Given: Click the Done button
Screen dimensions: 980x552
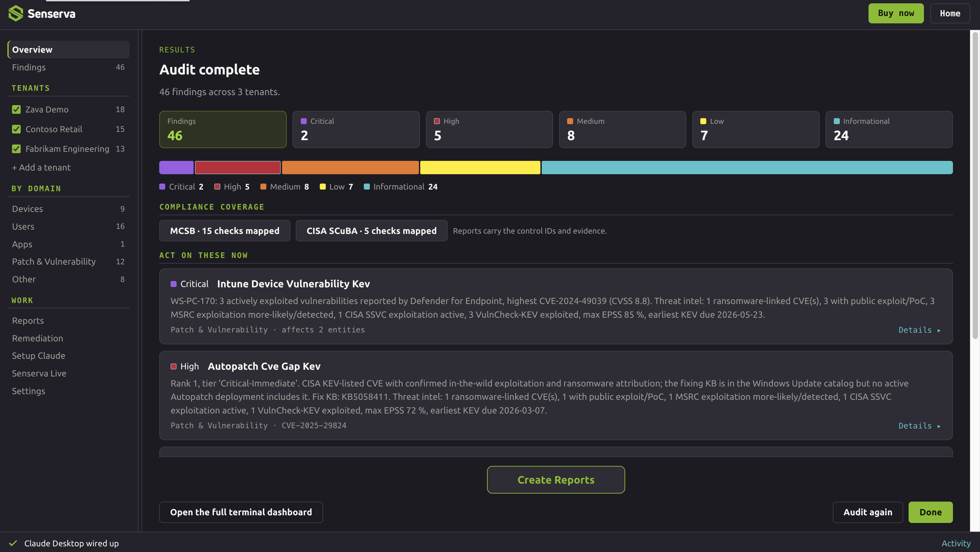Looking at the screenshot, I should pyautogui.click(x=931, y=512).
